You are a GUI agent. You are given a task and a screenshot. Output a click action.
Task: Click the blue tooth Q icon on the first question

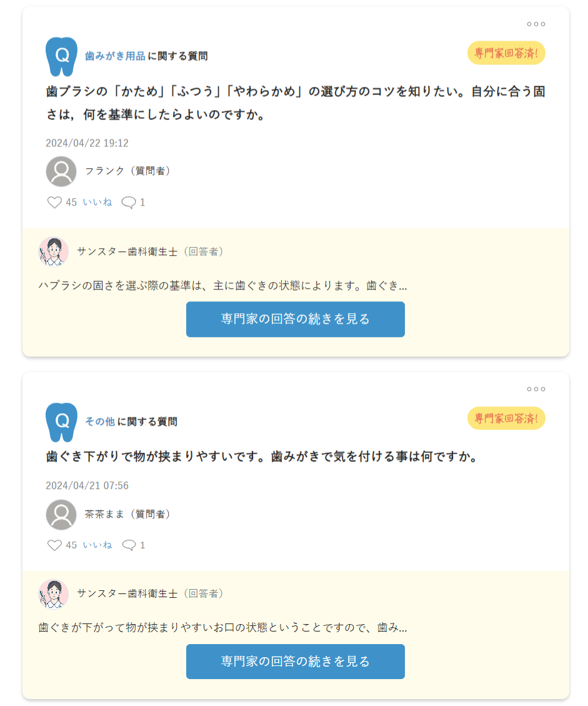click(x=62, y=56)
